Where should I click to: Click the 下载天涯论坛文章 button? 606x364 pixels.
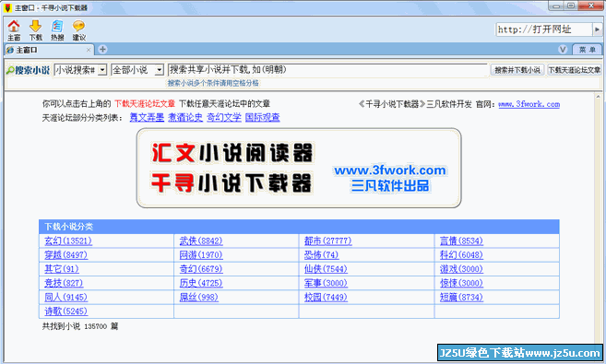pos(575,70)
